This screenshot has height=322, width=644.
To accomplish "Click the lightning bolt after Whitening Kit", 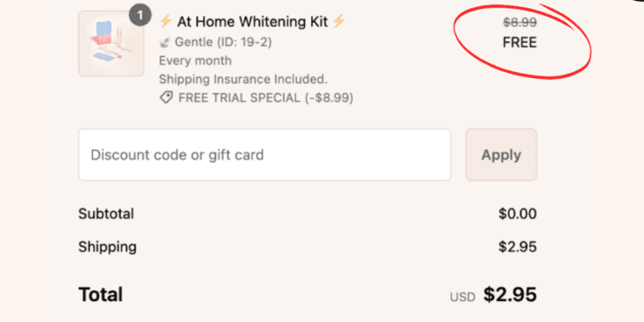I will (x=340, y=21).
